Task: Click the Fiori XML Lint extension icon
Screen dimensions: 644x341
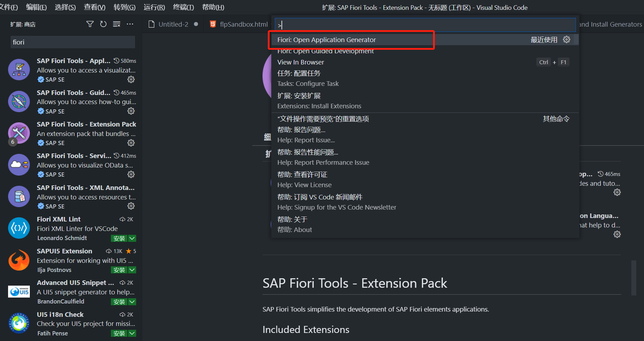Action: pyautogui.click(x=19, y=228)
